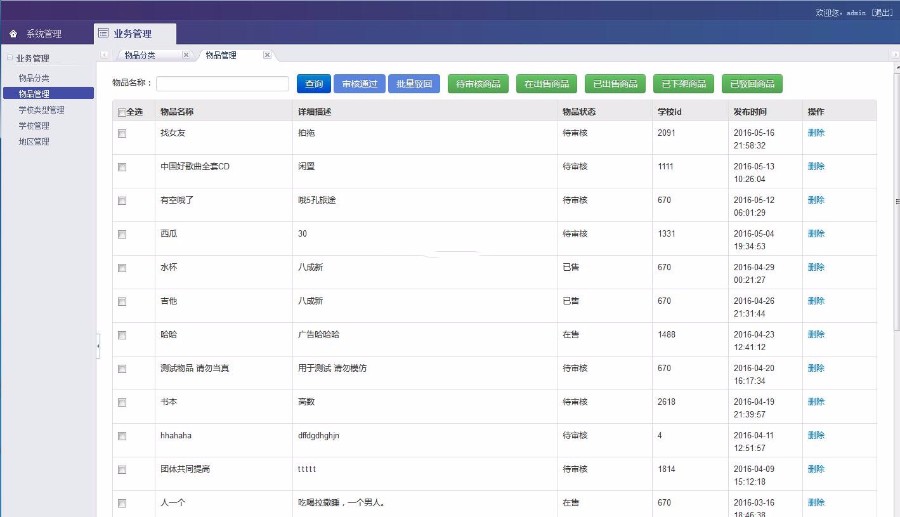Select 物品管理 in the sidebar
The image size is (900, 517).
tap(48, 93)
